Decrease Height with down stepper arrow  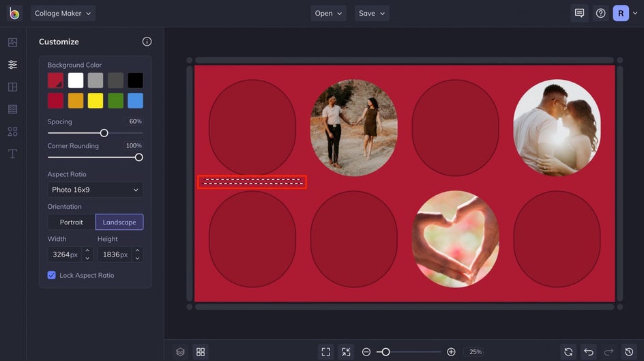pos(137,259)
